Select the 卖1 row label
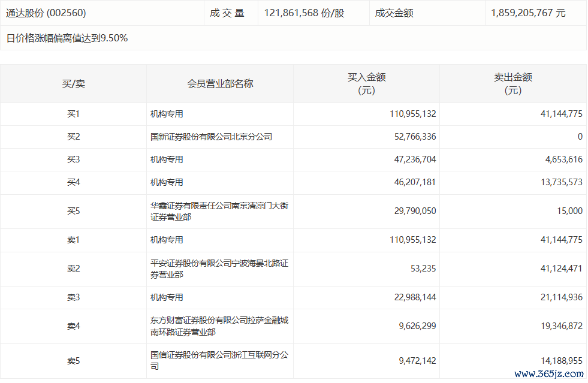The image size is (588, 383). 74,240
